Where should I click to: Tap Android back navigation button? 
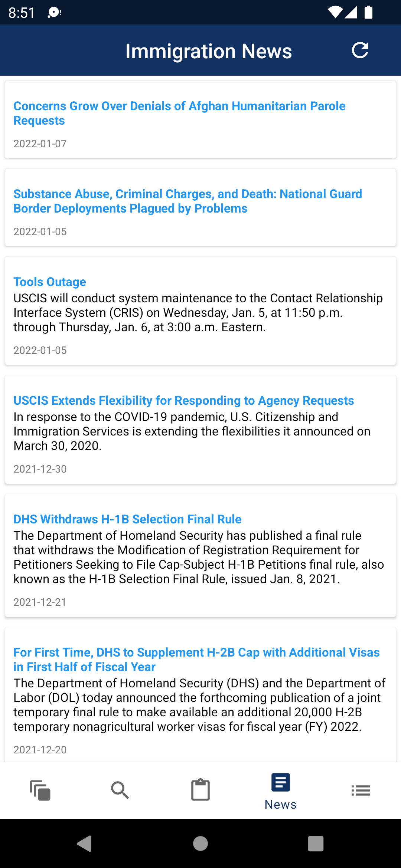(x=84, y=844)
